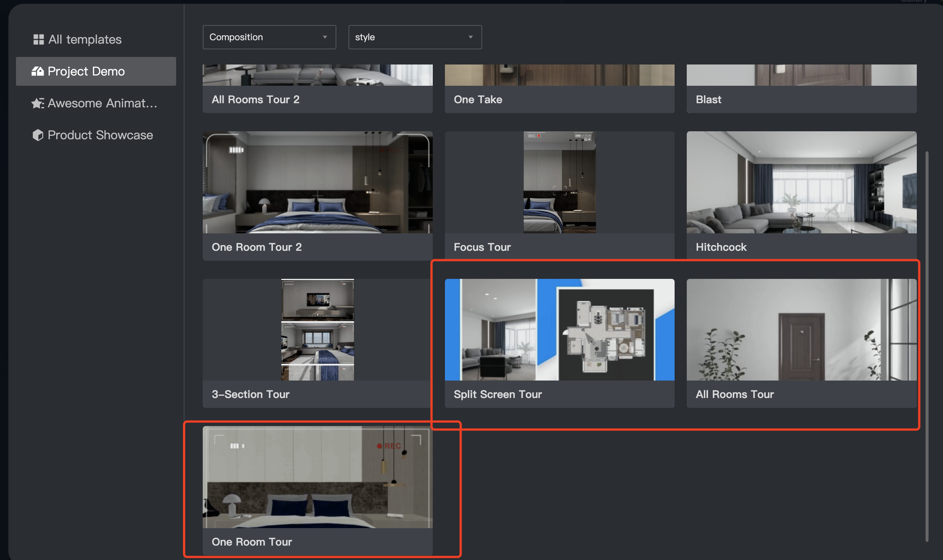Image resolution: width=943 pixels, height=560 pixels.
Task: Click the All templates grid icon
Action: point(38,39)
